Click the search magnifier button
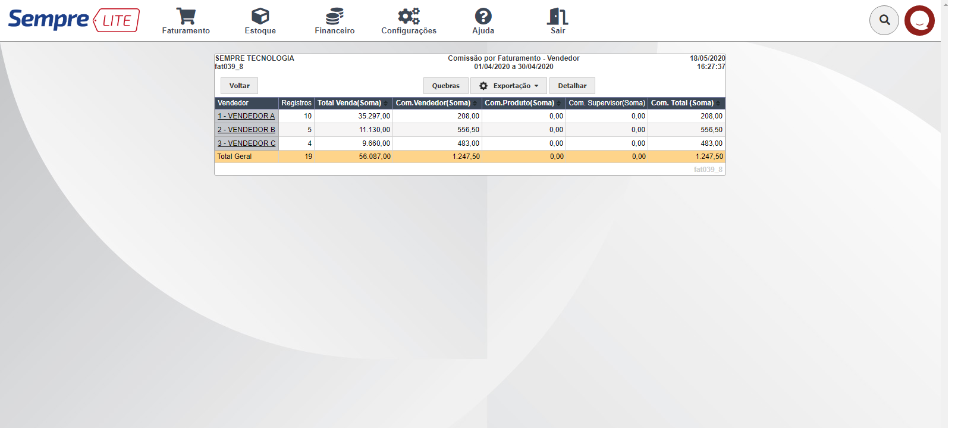Screen dimensions: 980x428 tap(884, 20)
